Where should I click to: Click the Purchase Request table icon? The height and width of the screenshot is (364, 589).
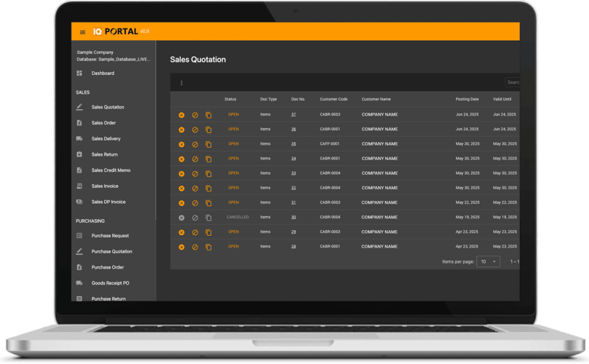coord(79,236)
